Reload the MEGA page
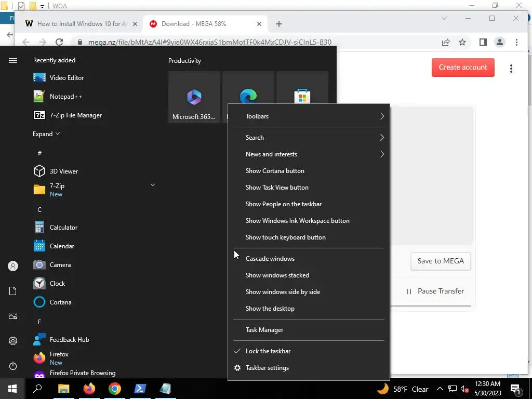The image size is (532, 399). [x=59, y=42]
